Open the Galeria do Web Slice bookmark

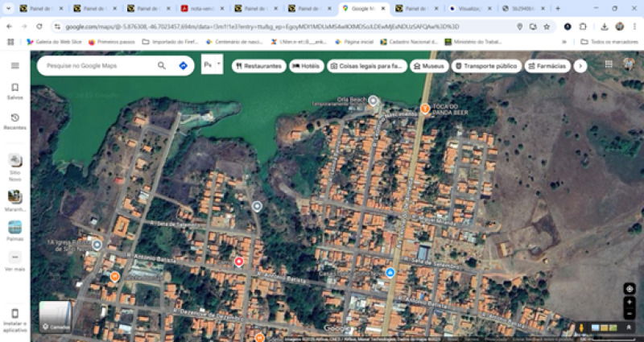click(54, 42)
